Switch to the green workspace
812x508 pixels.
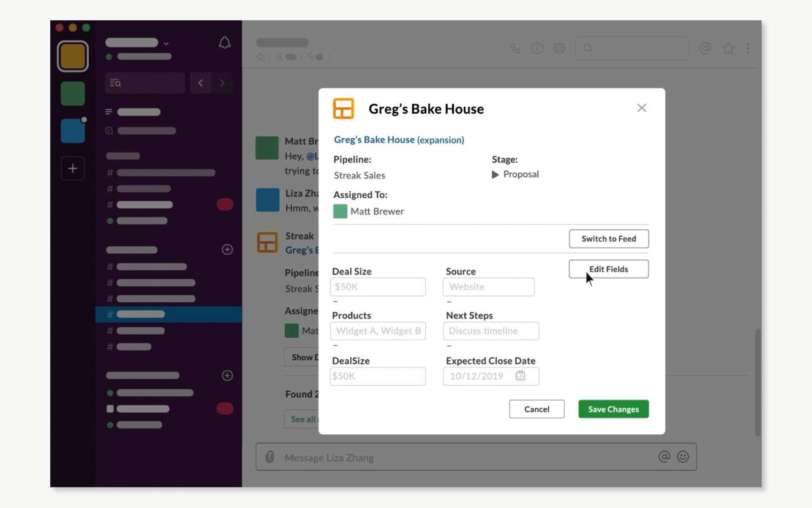point(73,94)
